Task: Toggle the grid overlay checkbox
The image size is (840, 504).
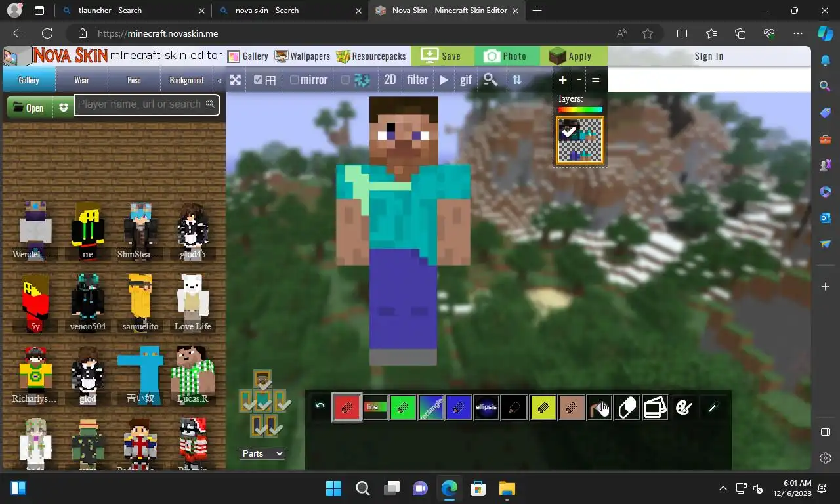Action: pos(258,80)
